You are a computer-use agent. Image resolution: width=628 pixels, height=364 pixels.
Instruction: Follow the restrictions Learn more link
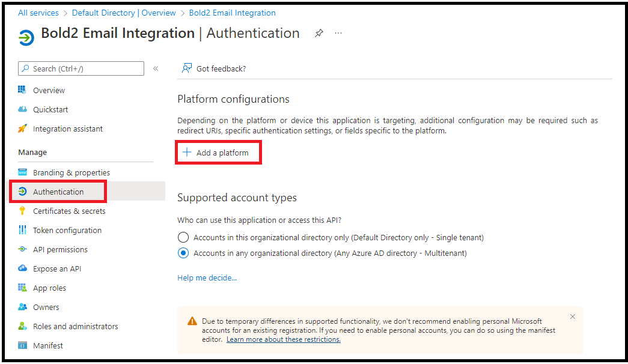[283, 339]
